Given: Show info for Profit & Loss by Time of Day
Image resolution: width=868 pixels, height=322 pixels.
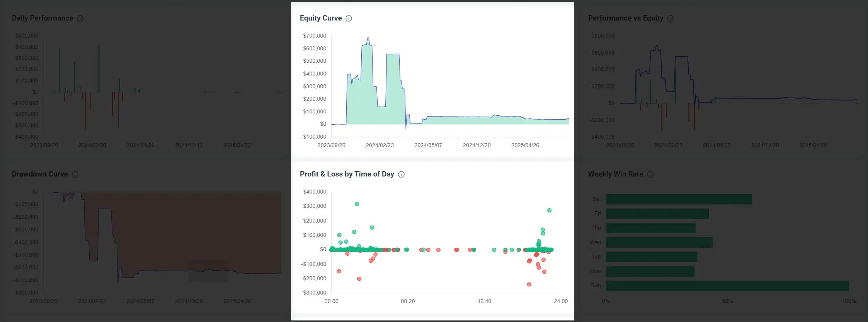Looking at the screenshot, I should (x=401, y=174).
